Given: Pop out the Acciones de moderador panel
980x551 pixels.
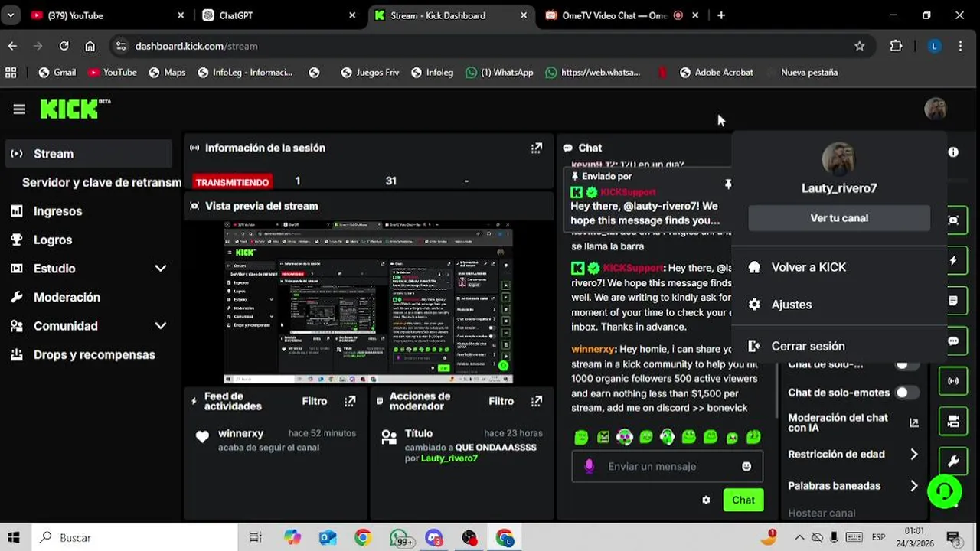Looking at the screenshot, I should (x=537, y=401).
